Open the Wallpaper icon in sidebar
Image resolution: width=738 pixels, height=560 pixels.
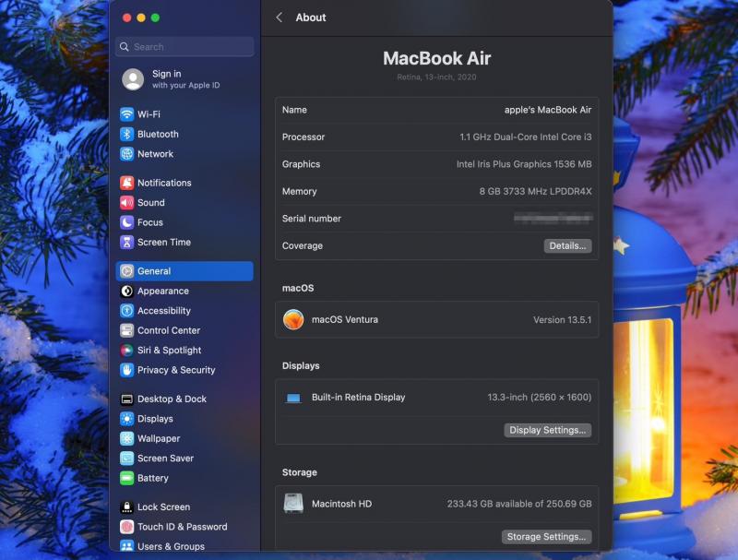tap(126, 438)
